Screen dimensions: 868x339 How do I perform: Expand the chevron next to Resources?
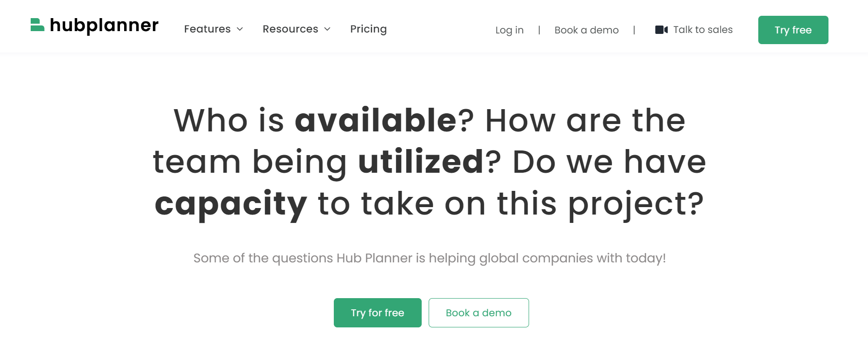pyautogui.click(x=327, y=29)
